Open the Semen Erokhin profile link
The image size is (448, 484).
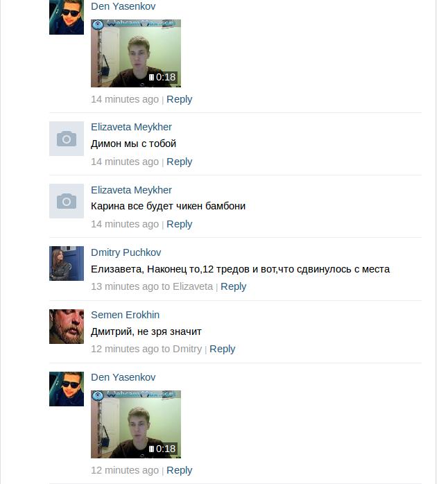[125, 315]
